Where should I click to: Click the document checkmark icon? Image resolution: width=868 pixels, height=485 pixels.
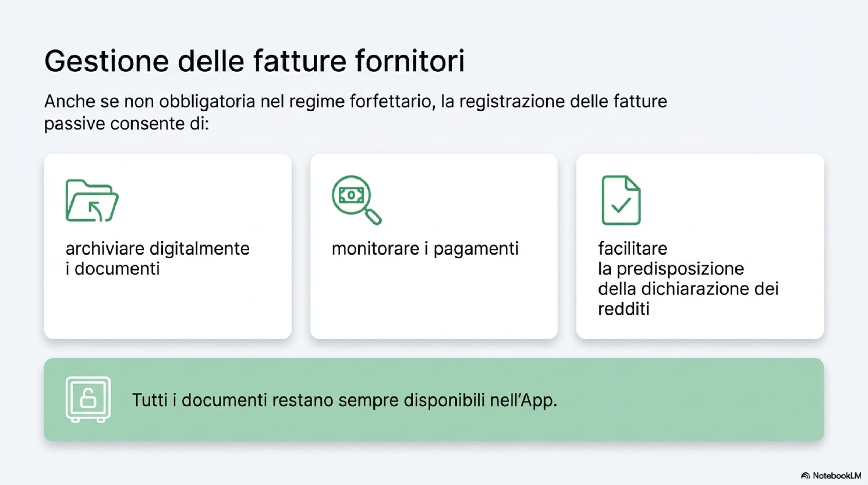tap(621, 200)
